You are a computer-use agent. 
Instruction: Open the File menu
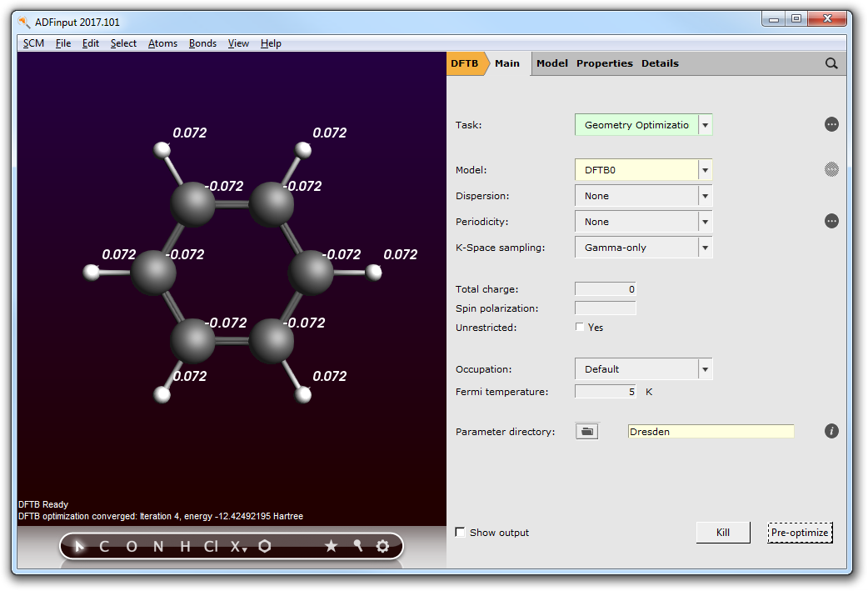(x=63, y=43)
